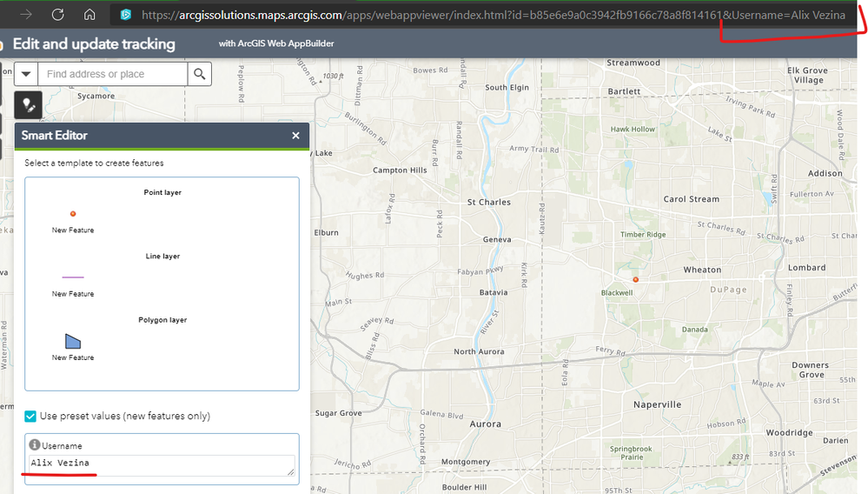Click the Streamwood map label
The image size is (868, 494).
[633, 63]
